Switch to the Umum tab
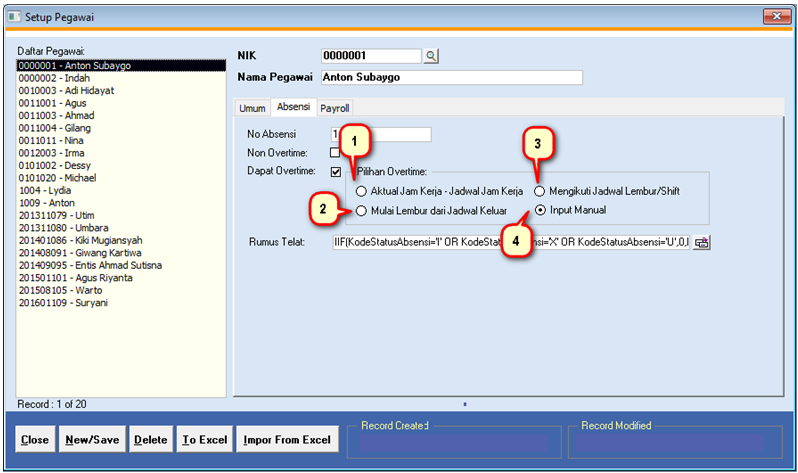 [251, 108]
